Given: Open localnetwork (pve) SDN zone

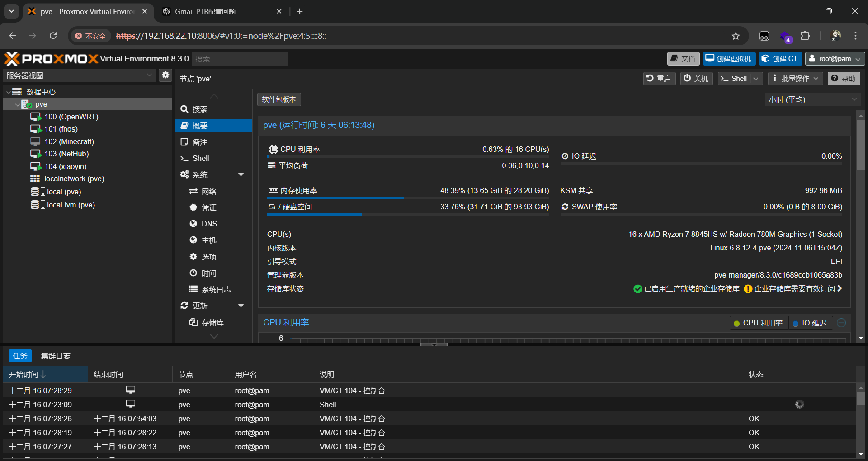Looking at the screenshot, I should 74,179.
